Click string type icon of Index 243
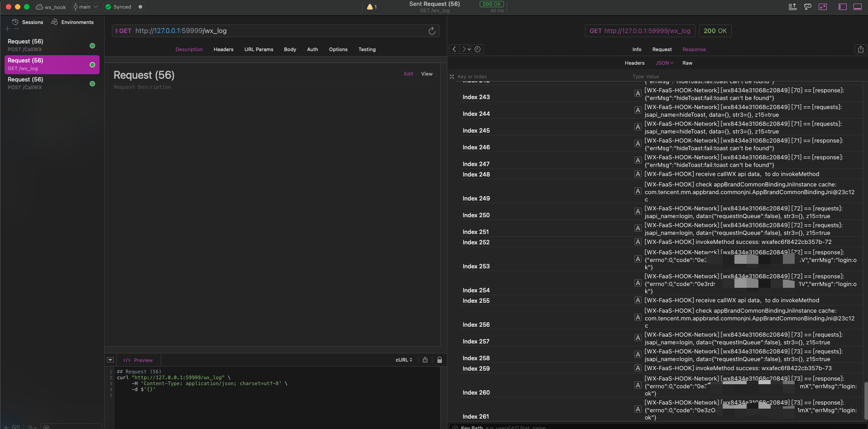 [638, 94]
